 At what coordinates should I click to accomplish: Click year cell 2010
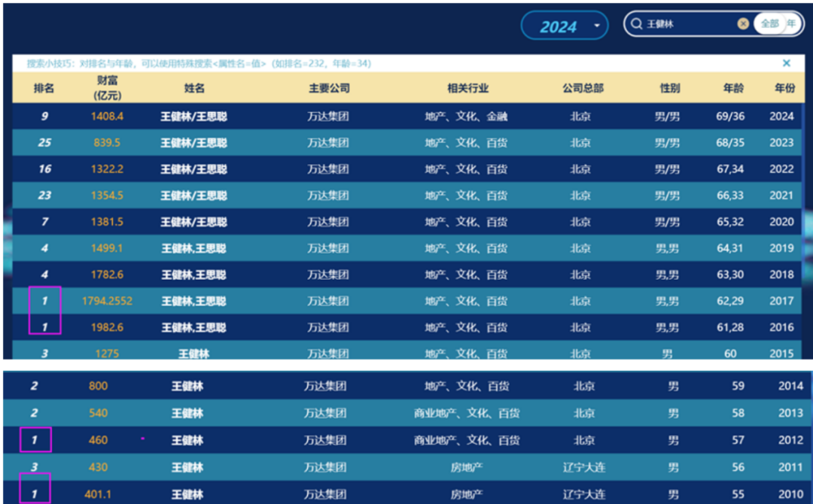[x=790, y=494]
